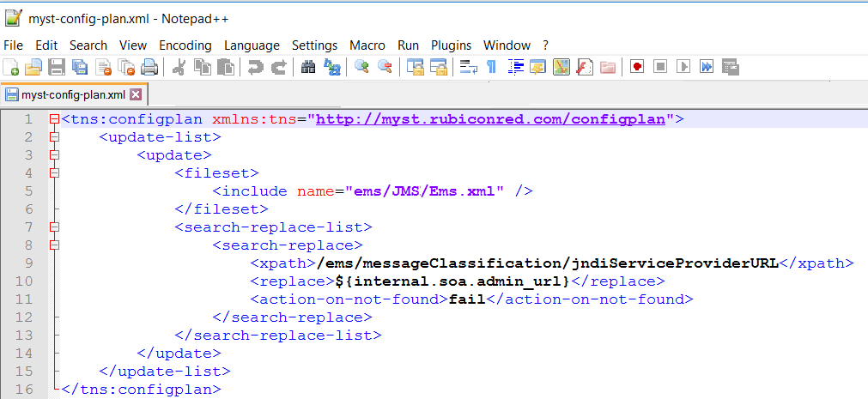This screenshot has width=868, height=399.
Task: Start macro recording with red dot button
Action: (637, 67)
